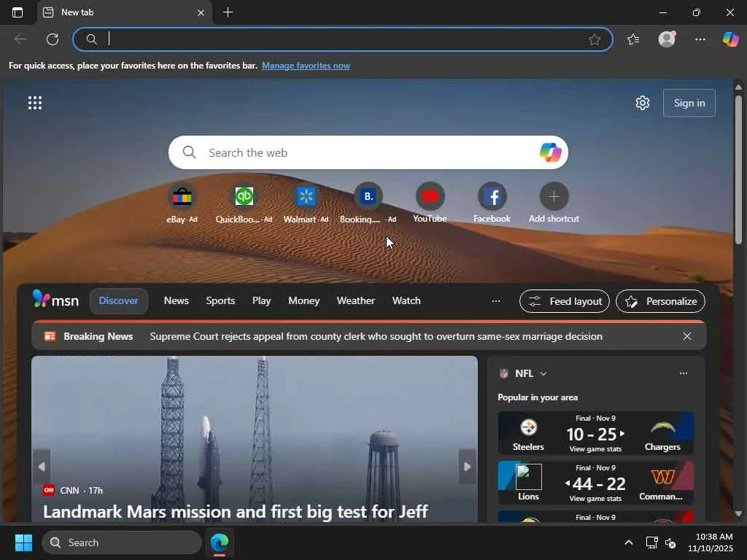Switch to the News tab
The image size is (747, 560).
[177, 301]
